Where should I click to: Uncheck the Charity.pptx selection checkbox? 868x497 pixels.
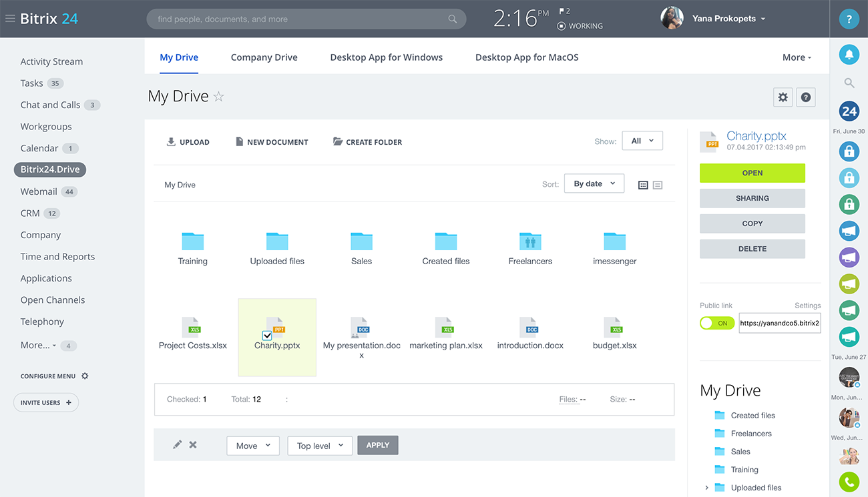268,336
